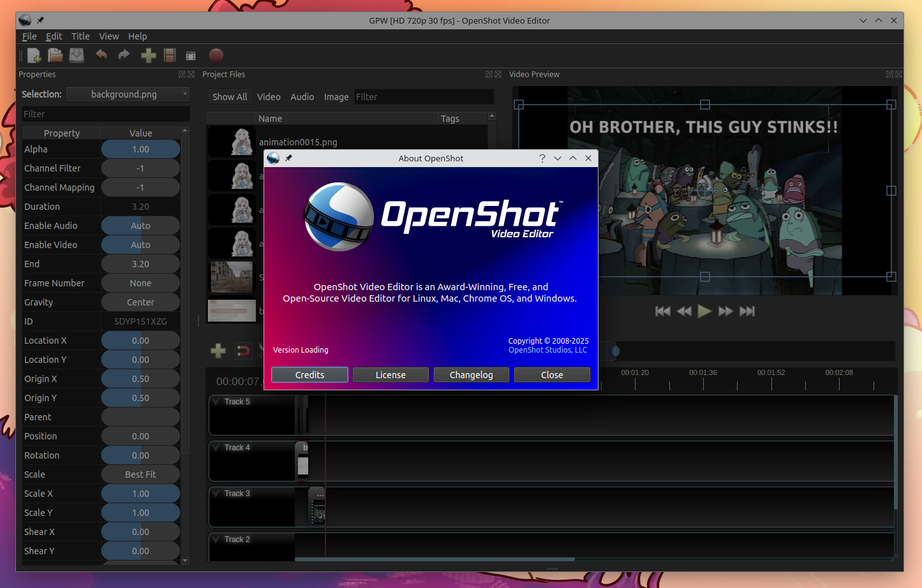Click the Credits button
The image size is (922, 588).
[x=309, y=375]
